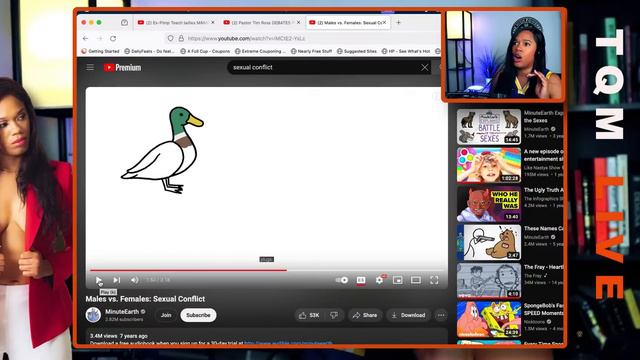The image size is (640, 360).
Task: Switch to miniplayer mode
Action: click(398, 280)
